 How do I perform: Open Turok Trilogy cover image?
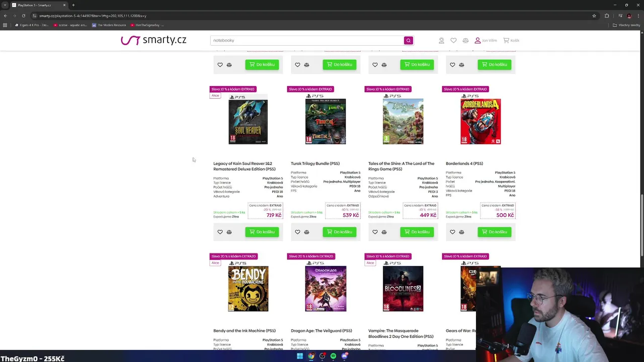pos(326,120)
